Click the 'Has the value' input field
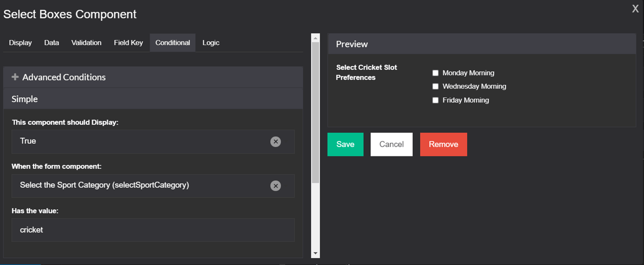This screenshot has height=265, width=644. point(153,230)
